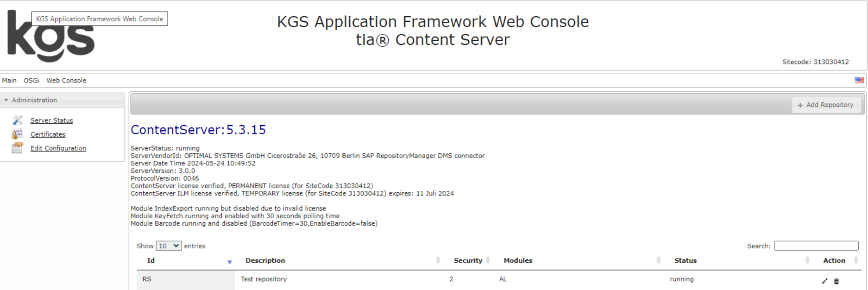Click the page title KGS Application Framework
The width and height of the screenshot is (868, 290).
pos(433,22)
